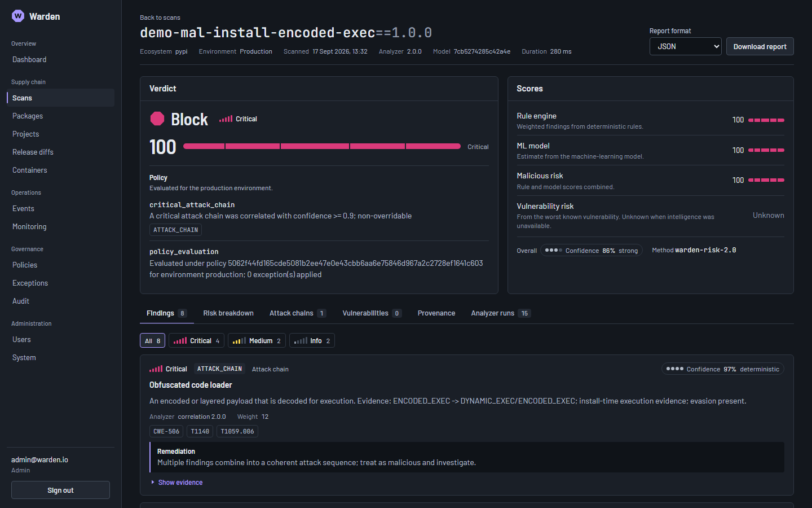Click the red Block verdict octagon icon
Screen dimensions: 812x508
157,119
